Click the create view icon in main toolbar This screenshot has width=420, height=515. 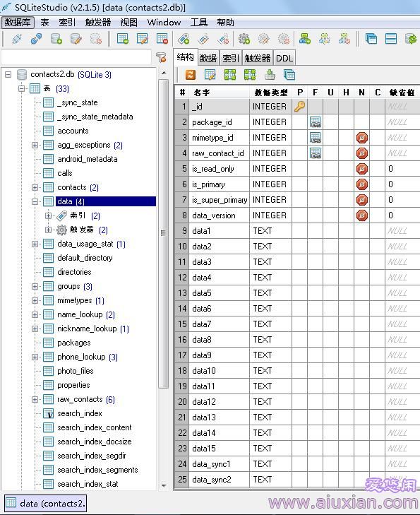click(305, 39)
